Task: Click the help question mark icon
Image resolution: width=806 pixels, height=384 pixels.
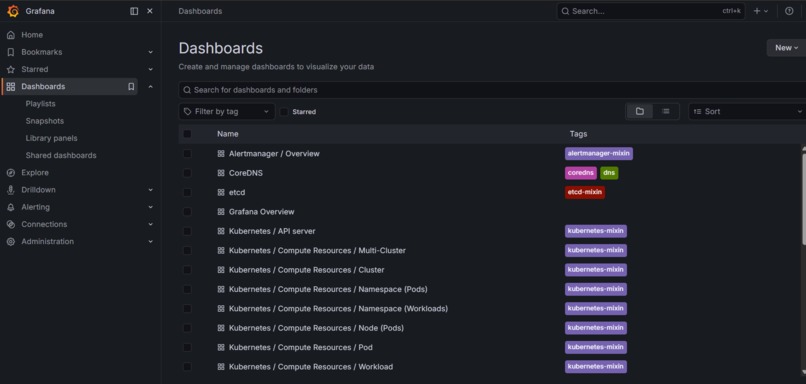Action: (789, 11)
